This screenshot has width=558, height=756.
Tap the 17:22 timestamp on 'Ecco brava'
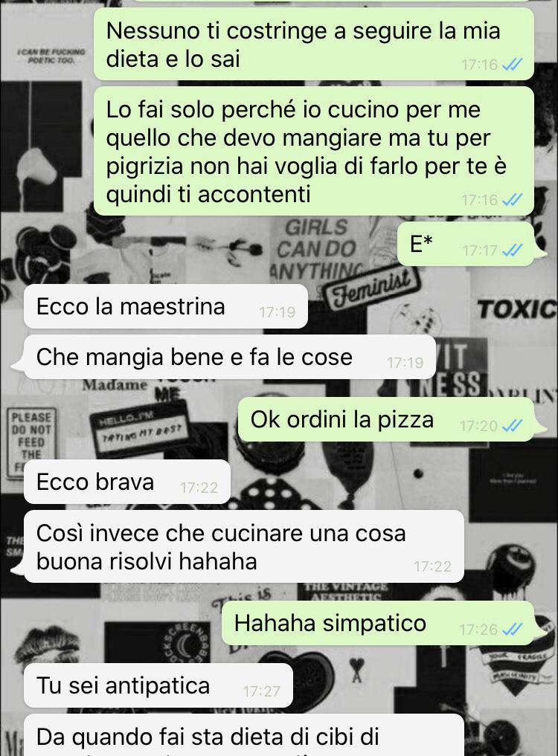[x=199, y=488]
